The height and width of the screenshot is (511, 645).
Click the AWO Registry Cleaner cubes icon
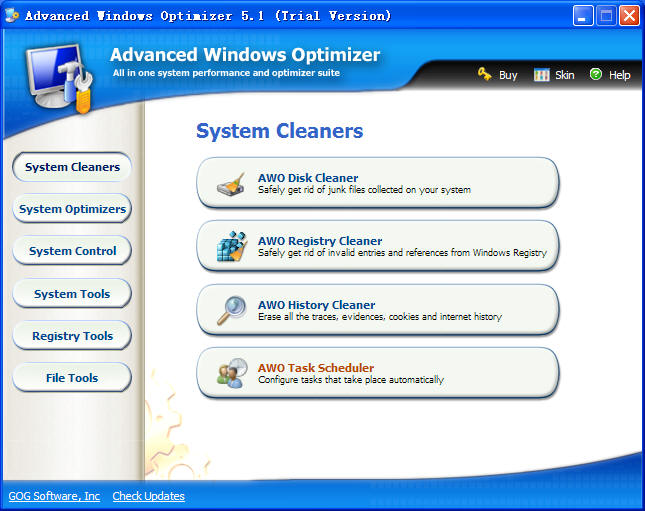click(x=232, y=246)
